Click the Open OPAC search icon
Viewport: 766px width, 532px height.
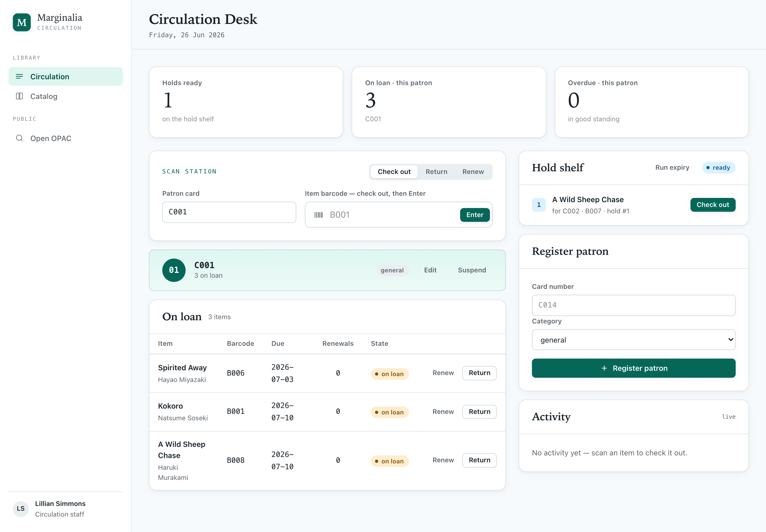coord(19,138)
